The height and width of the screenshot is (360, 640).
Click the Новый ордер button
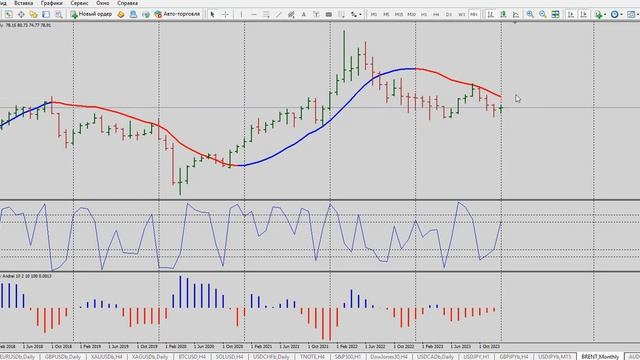coord(91,14)
